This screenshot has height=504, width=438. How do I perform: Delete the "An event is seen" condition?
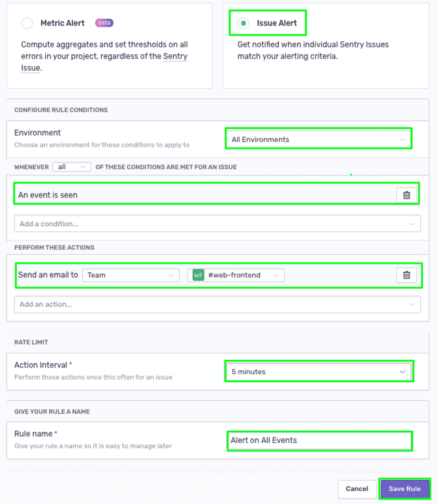[x=407, y=195]
